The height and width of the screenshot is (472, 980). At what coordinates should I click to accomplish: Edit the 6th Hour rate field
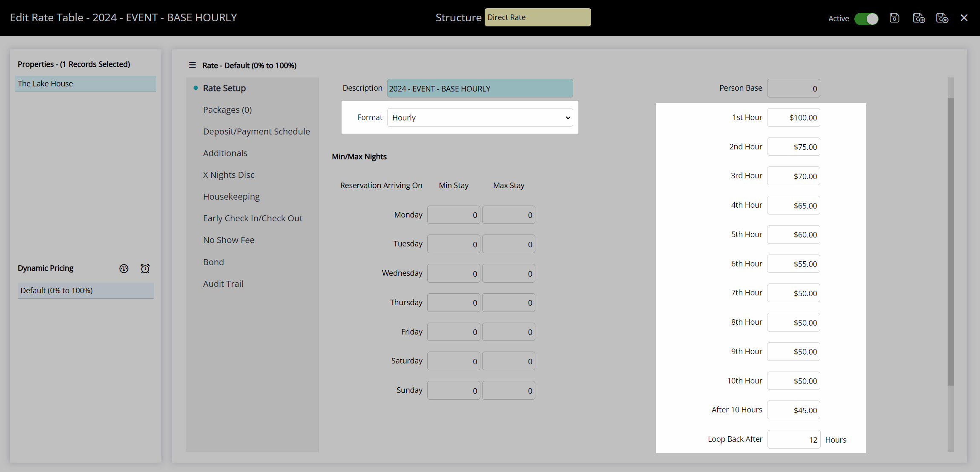[x=793, y=264]
